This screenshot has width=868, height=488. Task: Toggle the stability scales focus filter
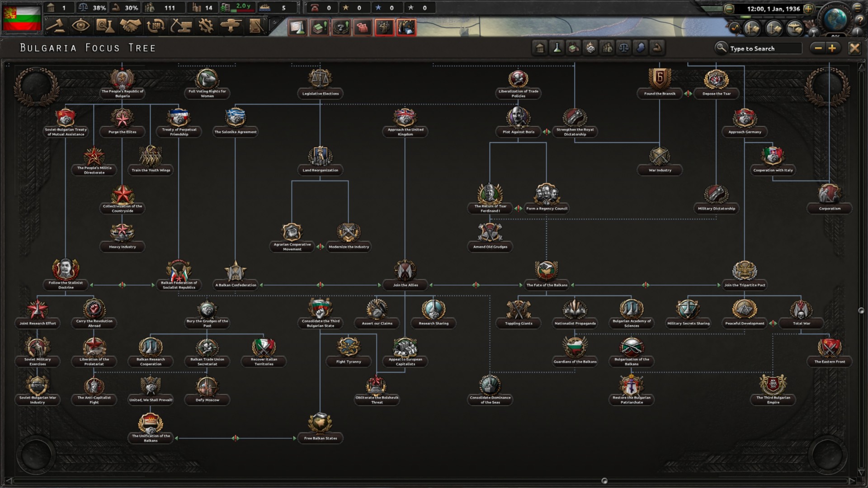tap(624, 48)
